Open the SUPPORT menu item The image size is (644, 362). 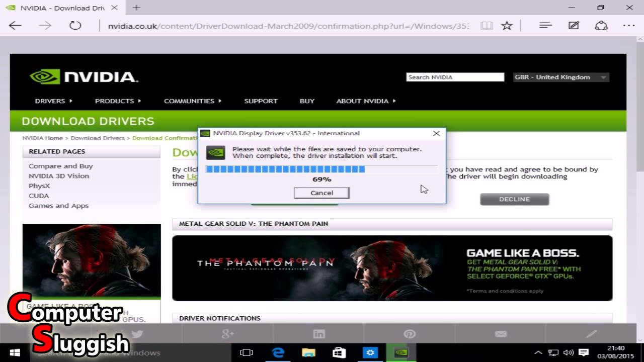click(261, 101)
